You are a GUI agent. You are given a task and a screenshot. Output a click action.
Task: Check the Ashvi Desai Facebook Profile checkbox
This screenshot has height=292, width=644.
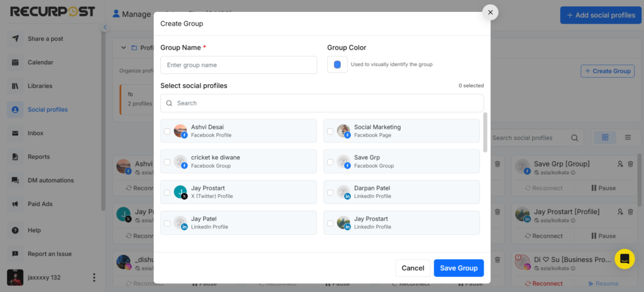pyautogui.click(x=167, y=131)
